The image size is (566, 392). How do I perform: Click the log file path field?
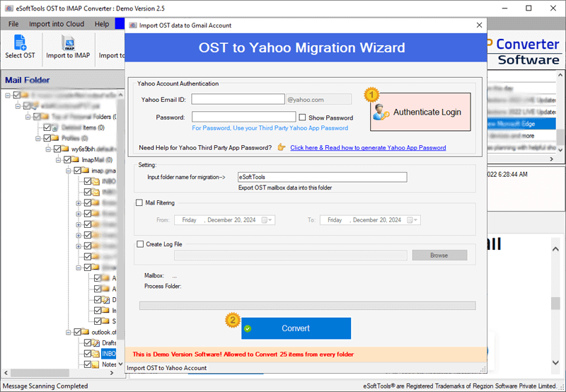291,255
